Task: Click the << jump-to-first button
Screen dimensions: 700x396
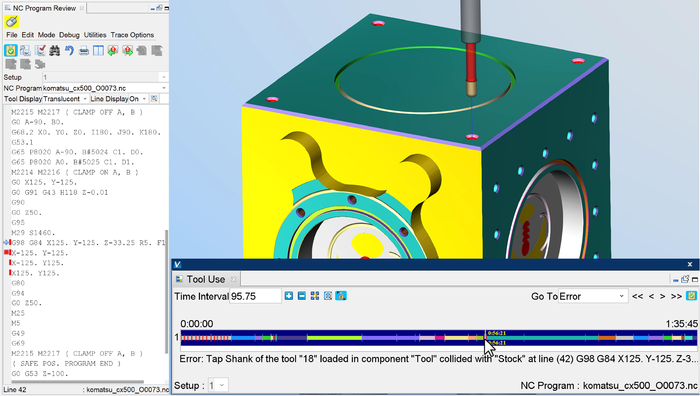Action: click(638, 296)
